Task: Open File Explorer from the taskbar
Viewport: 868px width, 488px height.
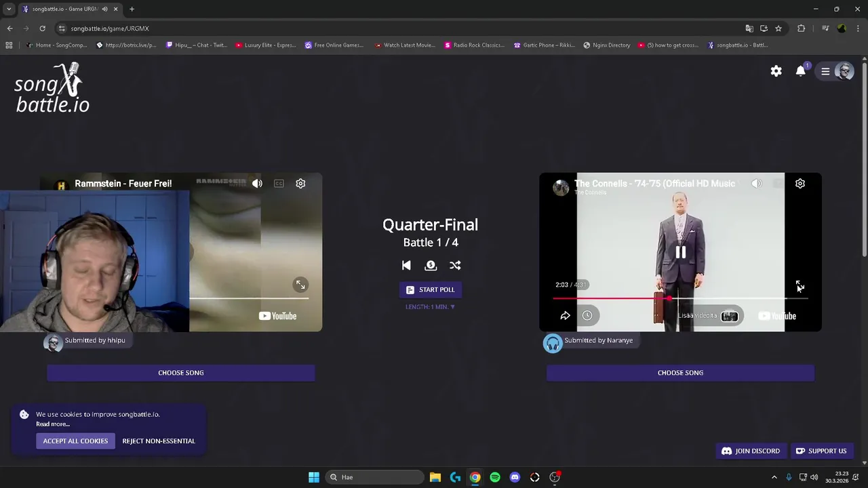Action: tap(435, 477)
